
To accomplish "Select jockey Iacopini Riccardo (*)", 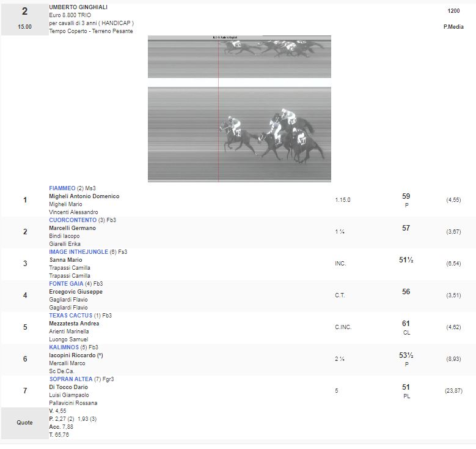I will (76, 355).
